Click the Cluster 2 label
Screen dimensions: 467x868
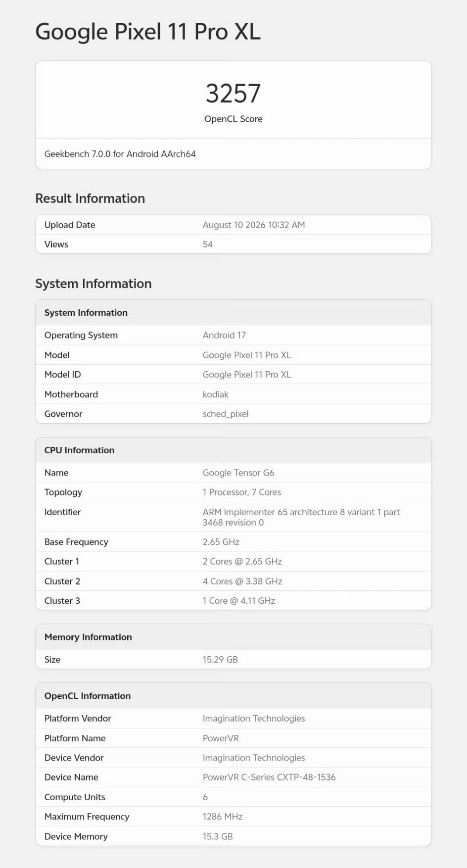(62, 581)
